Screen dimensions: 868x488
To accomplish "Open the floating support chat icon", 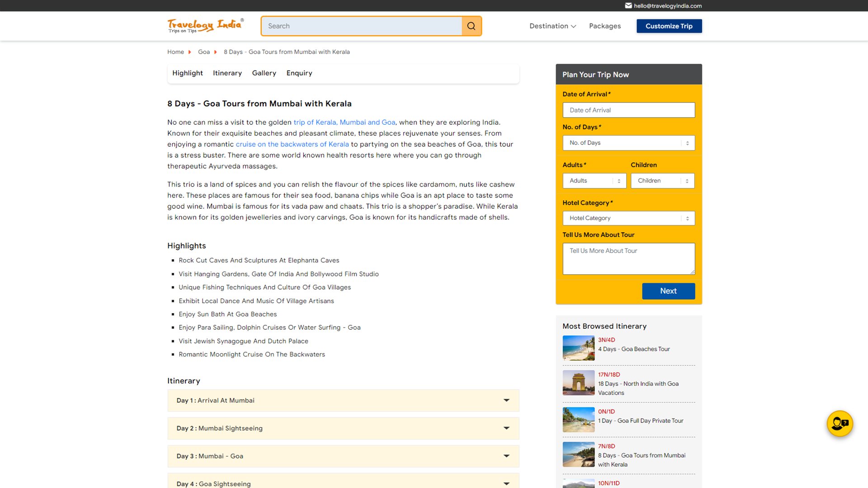I will 840,423.
